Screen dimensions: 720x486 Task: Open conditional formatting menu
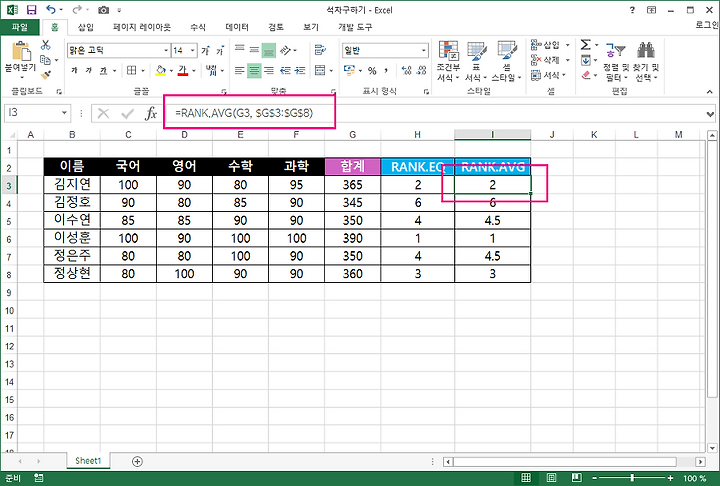tap(448, 61)
